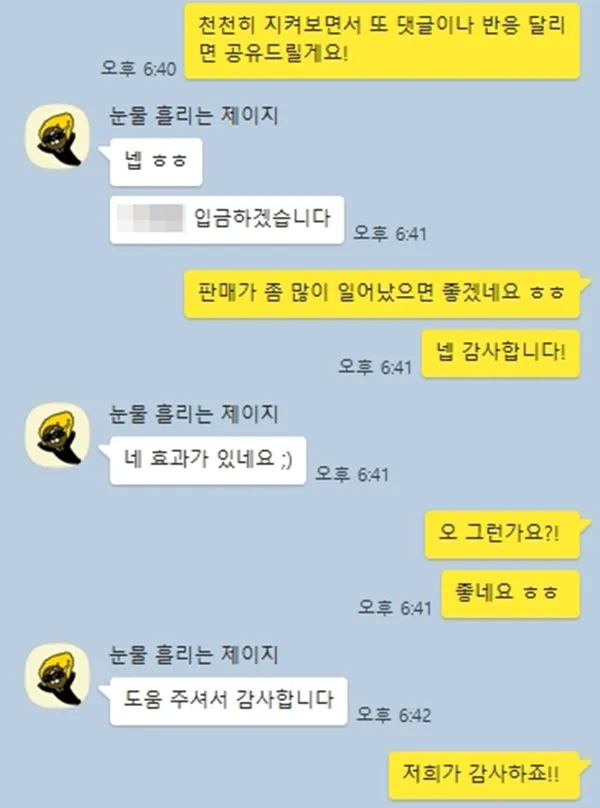Screen dimensions: 600x808
Task: Click the yellow bubble '오 그런가요?!'
Action: [503, 534]
